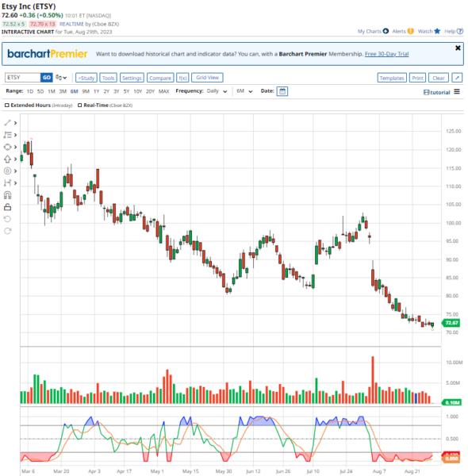Image resolution: width=468 pixels, height=476 pixels.
Task: Open the chart type dropdown next to GO
Action: (x=61, y=78)
